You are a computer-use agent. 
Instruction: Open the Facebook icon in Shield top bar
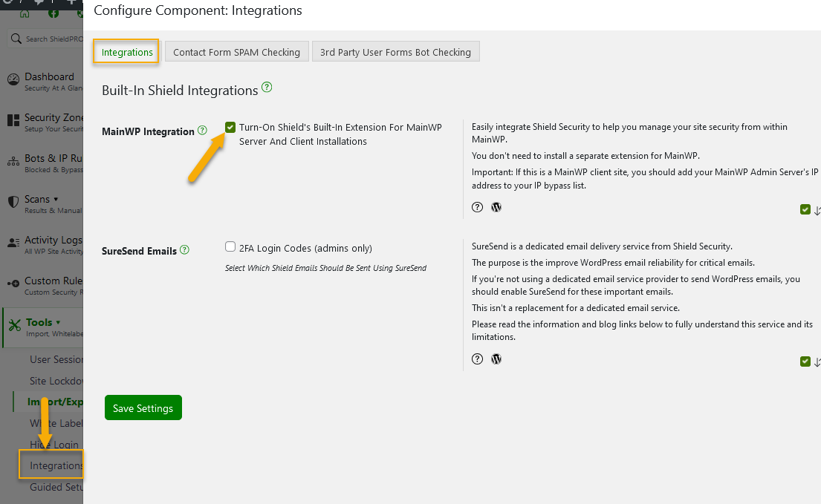point(53,13)
